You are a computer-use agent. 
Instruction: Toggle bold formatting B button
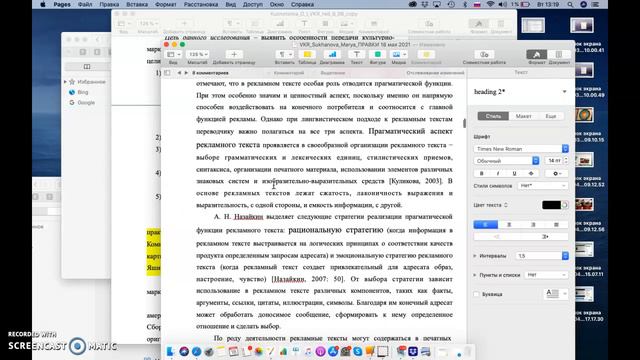(481, 173)
